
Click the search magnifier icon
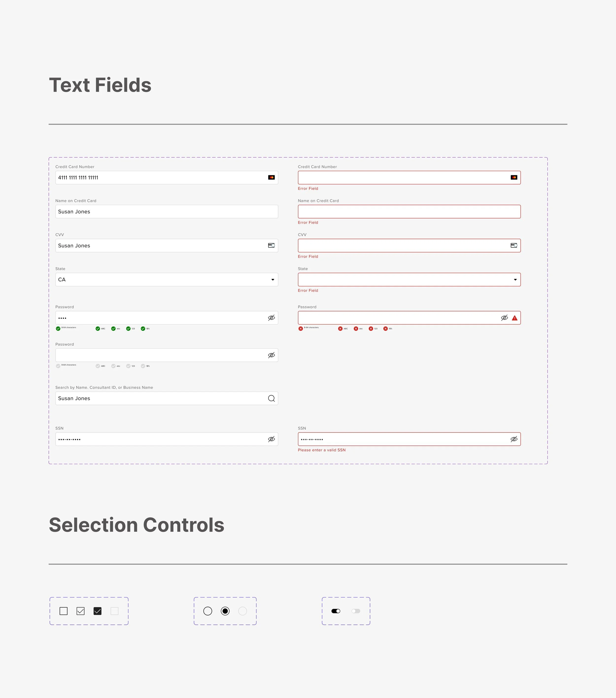271,398
